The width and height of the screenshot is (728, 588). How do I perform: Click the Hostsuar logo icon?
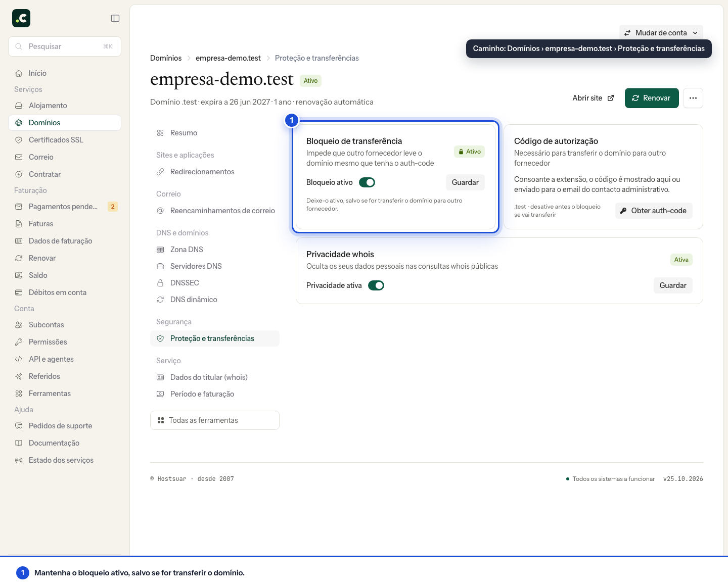coord(21,18)
